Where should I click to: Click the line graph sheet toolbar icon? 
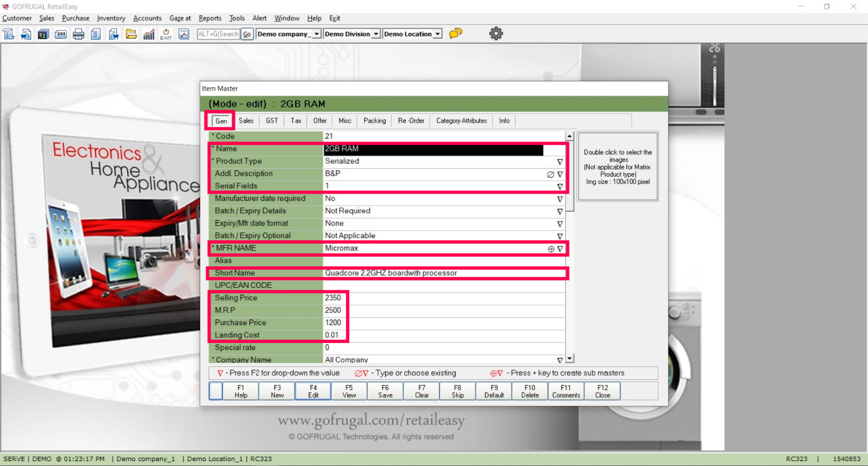(184, 34)
